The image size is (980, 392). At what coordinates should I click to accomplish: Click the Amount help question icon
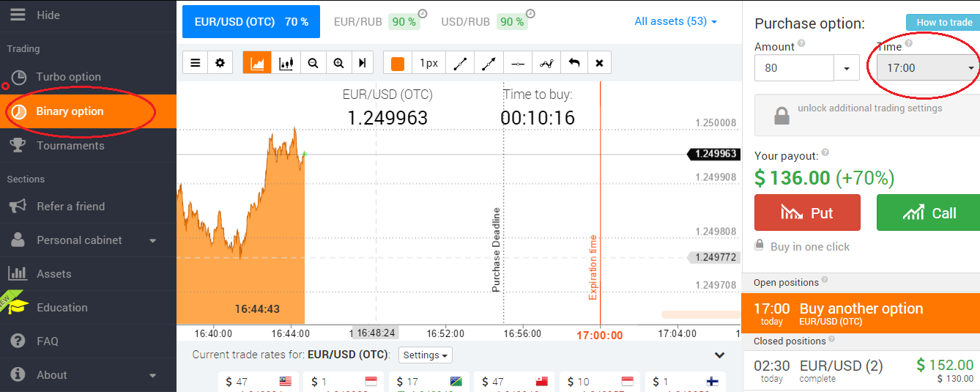click(x=801, y=43)
